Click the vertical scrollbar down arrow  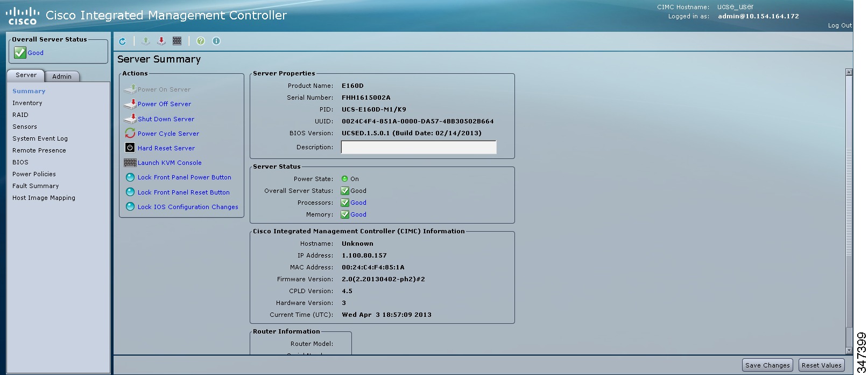(x=849, y=350)
